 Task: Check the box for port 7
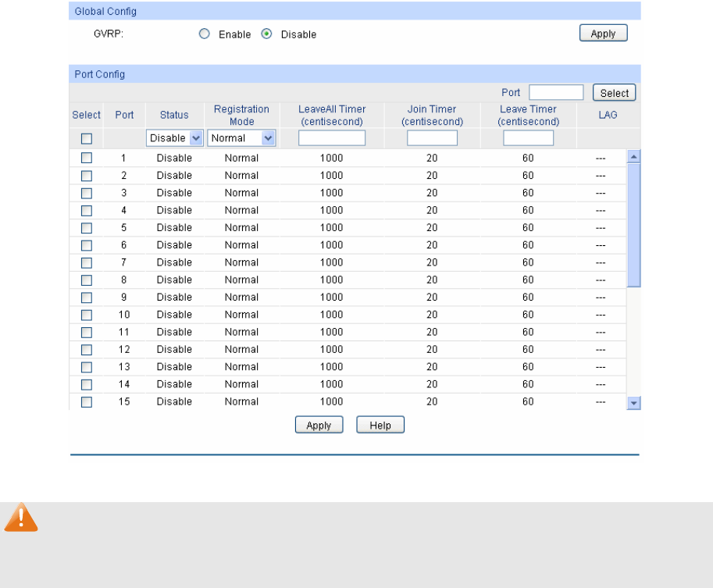click(87, 263)
